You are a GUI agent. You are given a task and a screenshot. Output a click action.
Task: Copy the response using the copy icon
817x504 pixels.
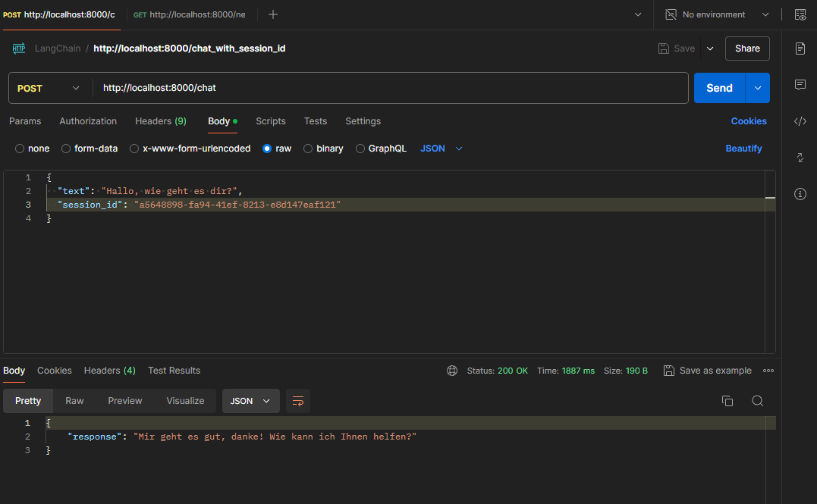coord(727,401)
